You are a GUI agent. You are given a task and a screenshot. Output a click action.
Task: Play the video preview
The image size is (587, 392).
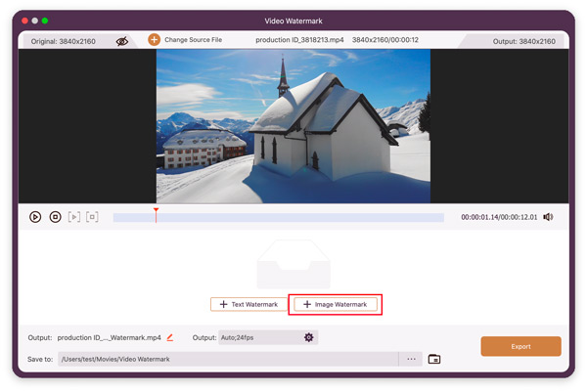[x=35, y=217]
